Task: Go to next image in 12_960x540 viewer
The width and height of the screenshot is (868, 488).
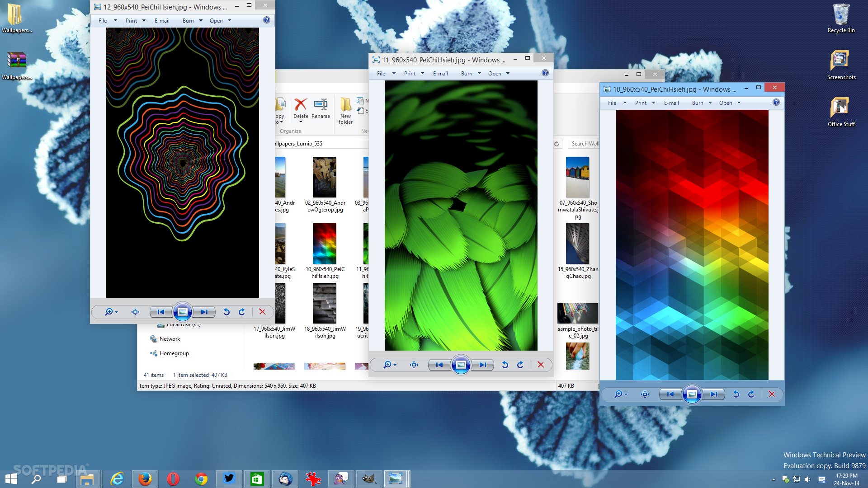Action: click(204, 312)
